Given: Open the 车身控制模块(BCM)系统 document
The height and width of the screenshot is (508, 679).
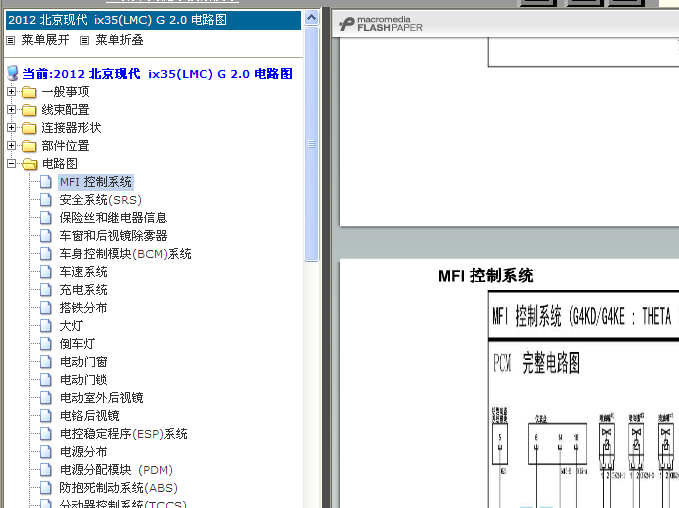Looking at the screenshot, I should (x=126, y=254).
